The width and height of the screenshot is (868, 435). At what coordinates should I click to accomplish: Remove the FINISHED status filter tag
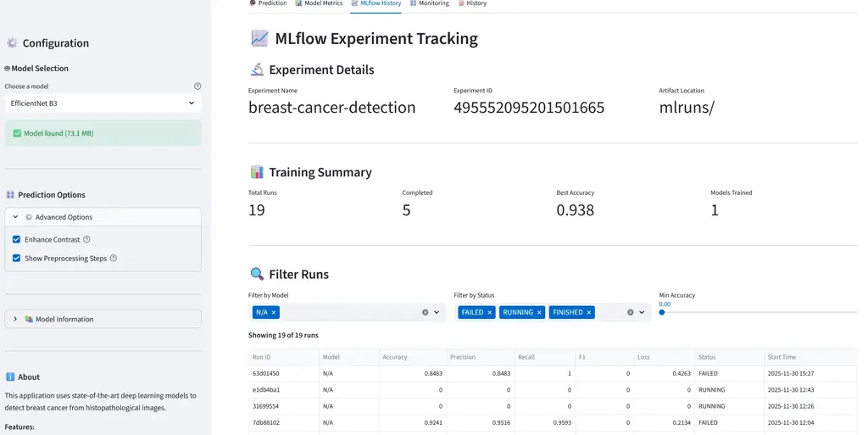click(589, 313)
